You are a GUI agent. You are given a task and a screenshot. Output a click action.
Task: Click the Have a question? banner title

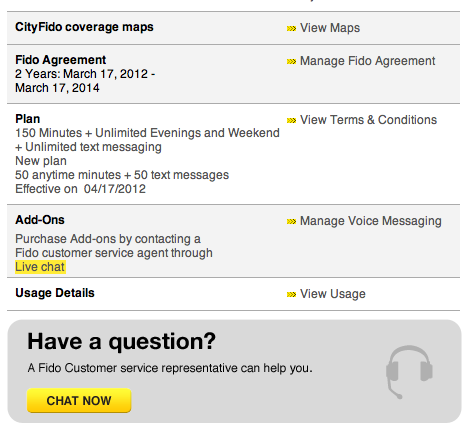point(122,342)
